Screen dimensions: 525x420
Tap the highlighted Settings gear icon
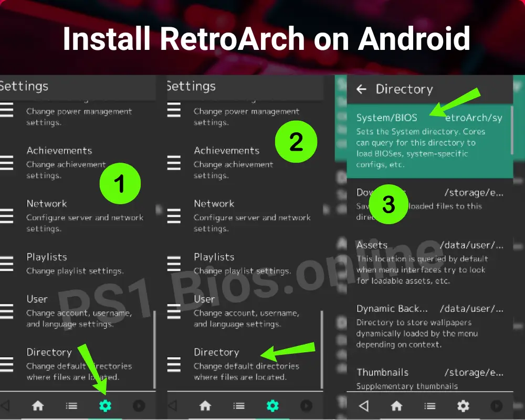pyautogui.click(x=106, y=405)
